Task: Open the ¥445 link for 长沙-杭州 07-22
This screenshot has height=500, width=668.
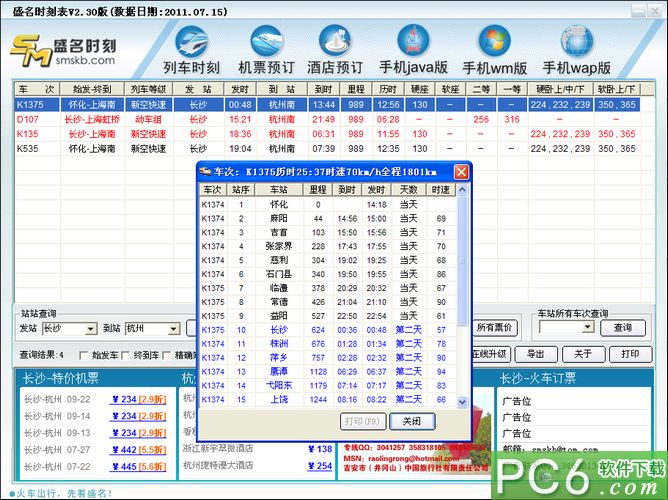Action: (x=138, y=467)
